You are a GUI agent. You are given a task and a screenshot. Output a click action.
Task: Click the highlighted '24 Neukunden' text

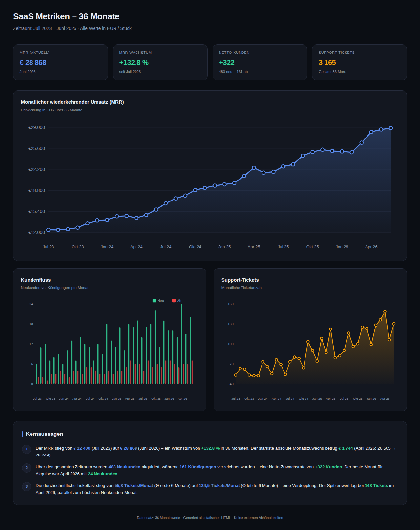[x=102, y=474]
